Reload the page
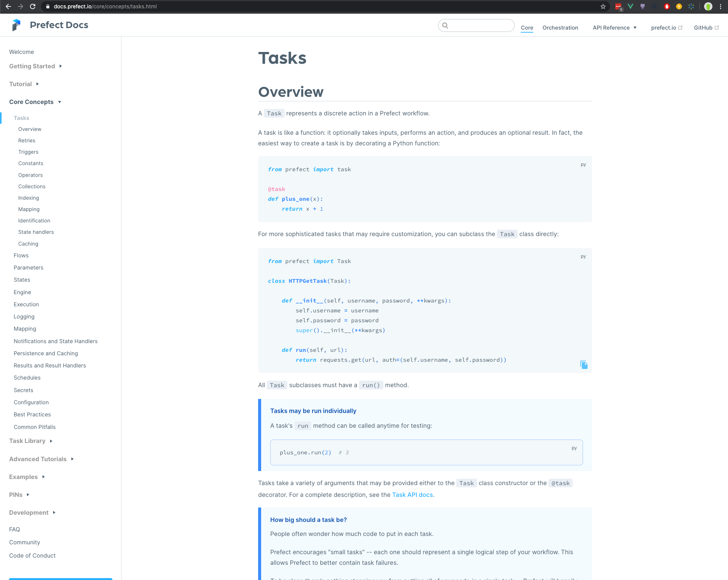Image resolution: width=728 pixels, height=580 pixels. tap(33, 6)
